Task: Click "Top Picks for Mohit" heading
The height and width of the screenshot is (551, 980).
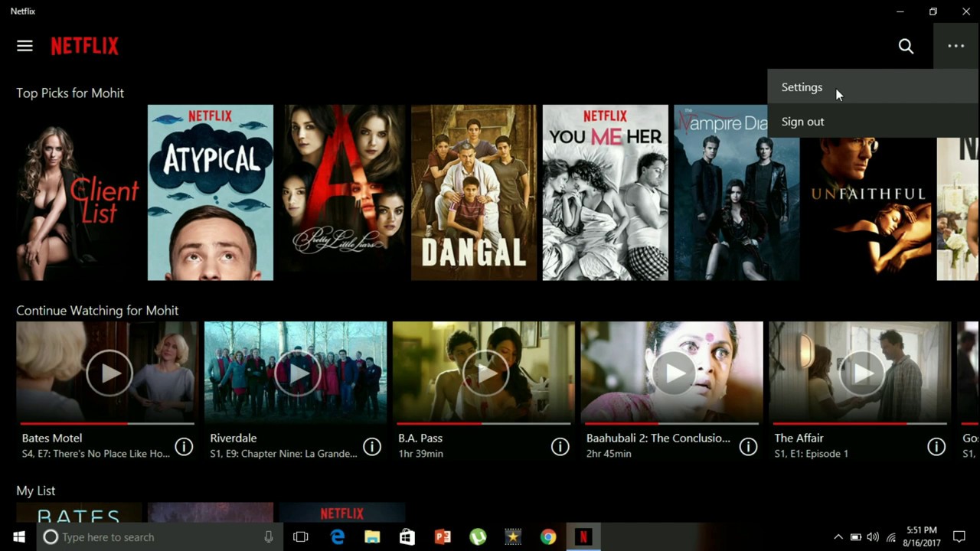Action: pyautogui.click(x=70, y=93)
